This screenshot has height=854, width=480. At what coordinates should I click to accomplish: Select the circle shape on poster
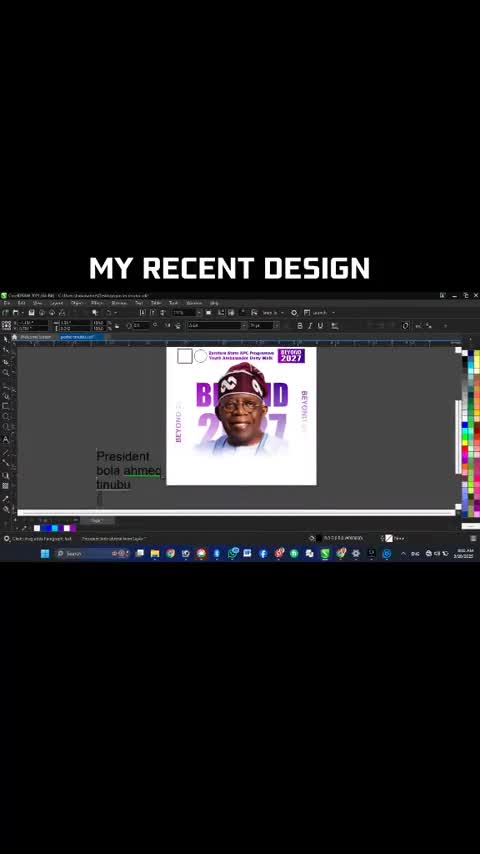(x=200, y=356)
